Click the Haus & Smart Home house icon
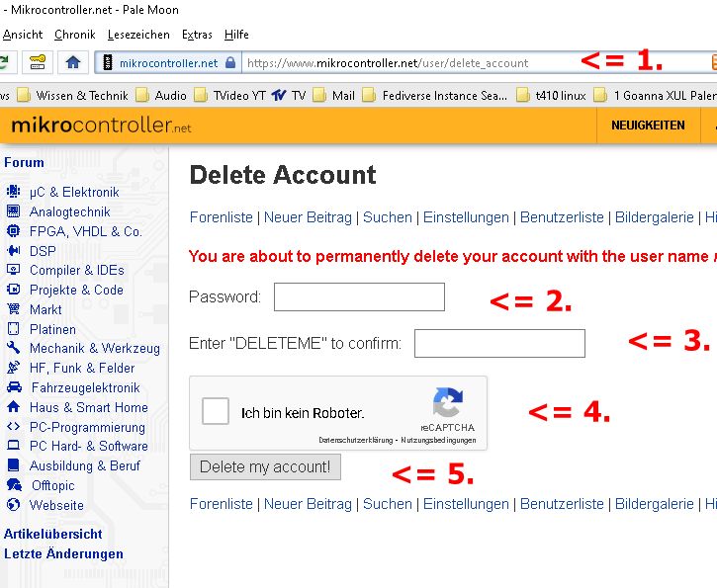This screenshot has height=588, width=717. 14,406
